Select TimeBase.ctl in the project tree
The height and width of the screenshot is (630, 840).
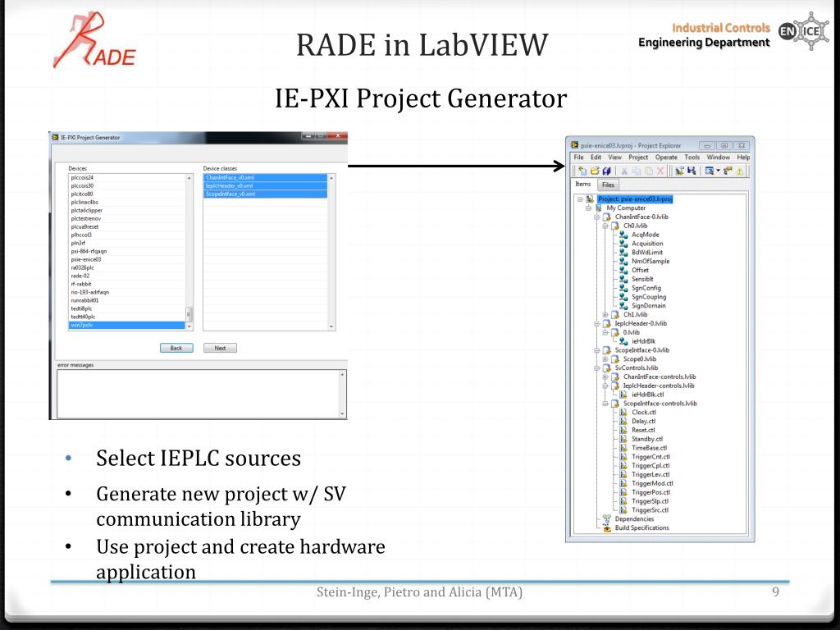(x=650, y=448)
